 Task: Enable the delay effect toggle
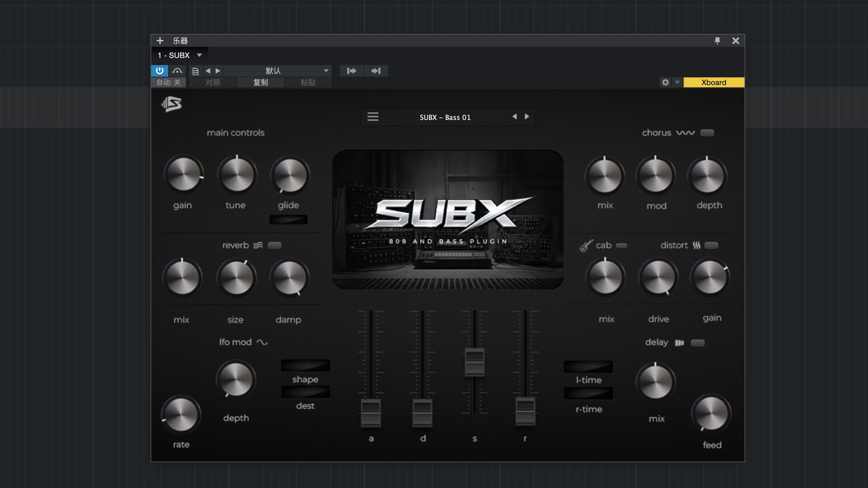(x=698, y=343)
